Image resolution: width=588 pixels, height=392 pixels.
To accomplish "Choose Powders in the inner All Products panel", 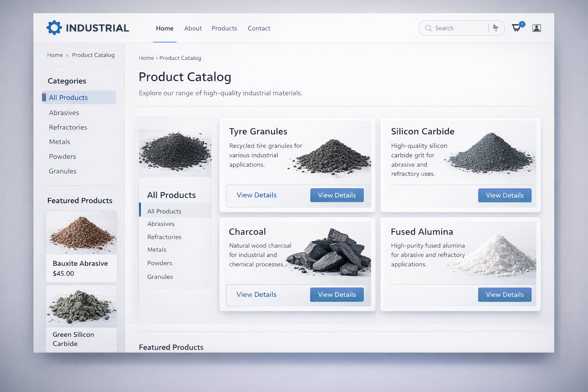I will click(160, 263).
